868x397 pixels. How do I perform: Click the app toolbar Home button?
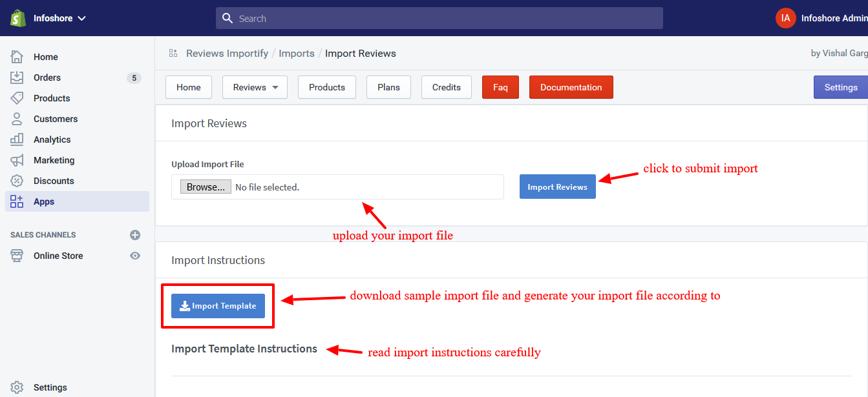189,87
